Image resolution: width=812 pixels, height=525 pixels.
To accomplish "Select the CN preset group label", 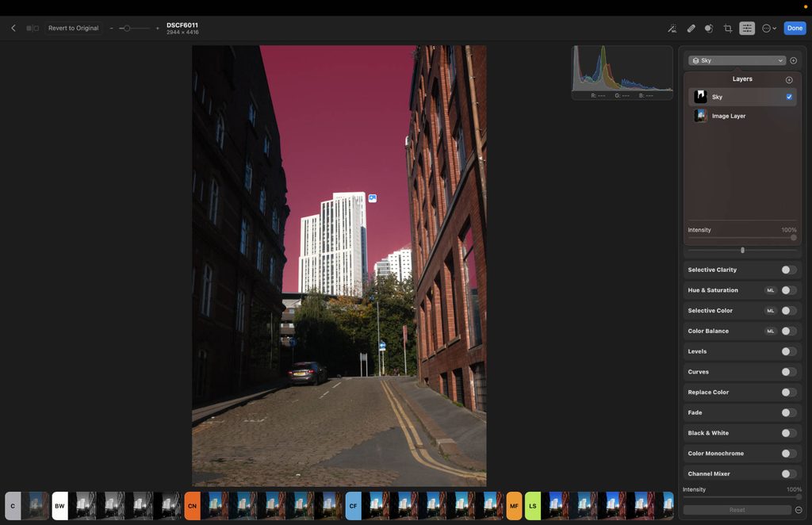I will pos(192,506).
